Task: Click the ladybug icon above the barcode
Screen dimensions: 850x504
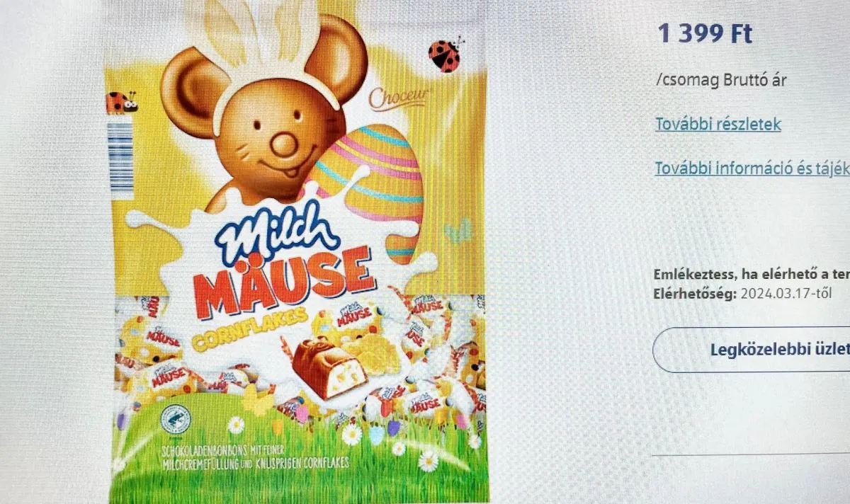Action: pos(120,103)
